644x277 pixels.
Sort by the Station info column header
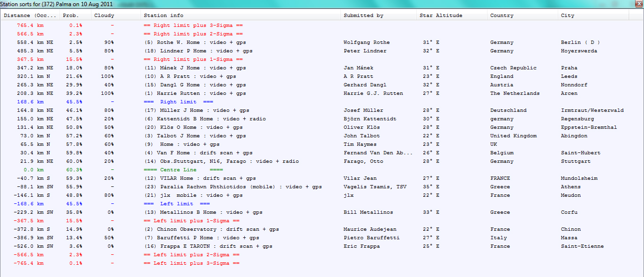[240, 16]
